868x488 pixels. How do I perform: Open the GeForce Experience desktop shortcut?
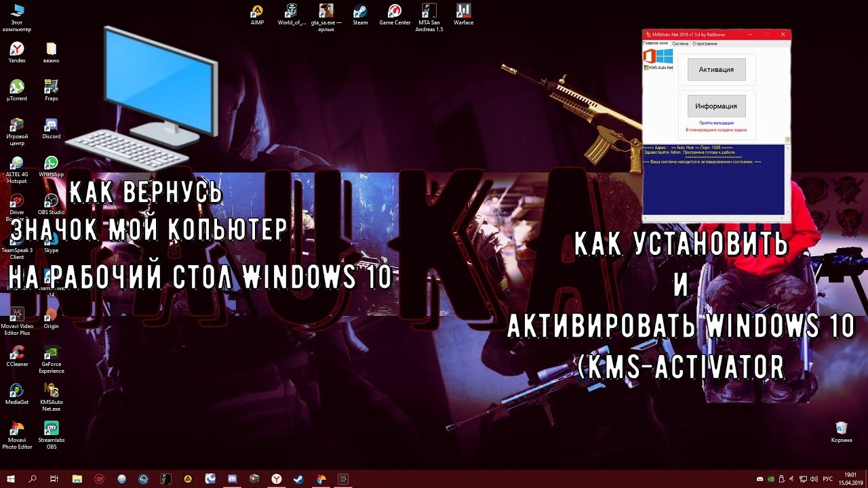pyautogui.click(x=51, y=359)
